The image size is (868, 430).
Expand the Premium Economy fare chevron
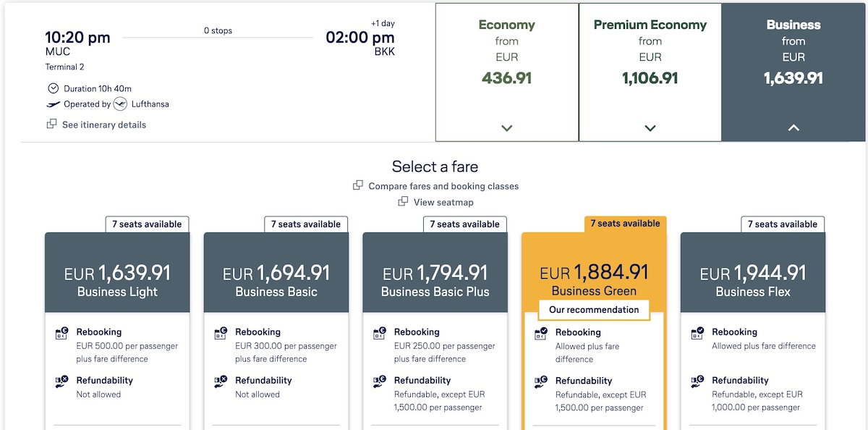[x=650, y=128]
